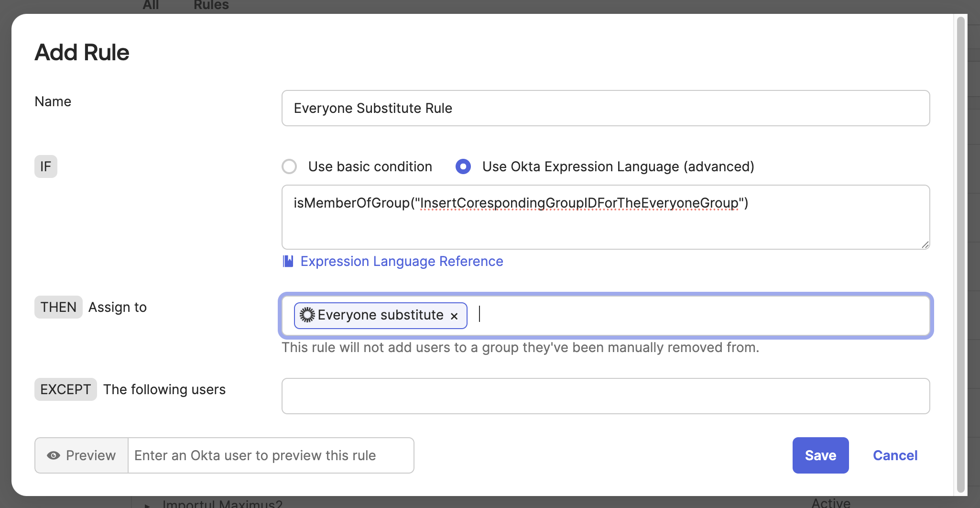The width and height of the screenshot is (980, 508).
Task: Remove the Everyone substitute group chip
Action: [x=454, y=316]
